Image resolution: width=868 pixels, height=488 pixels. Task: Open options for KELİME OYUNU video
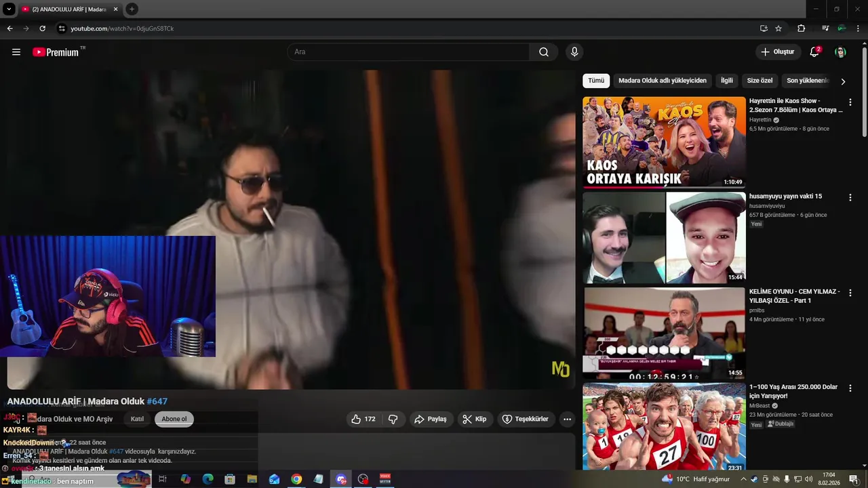[850, 293]
